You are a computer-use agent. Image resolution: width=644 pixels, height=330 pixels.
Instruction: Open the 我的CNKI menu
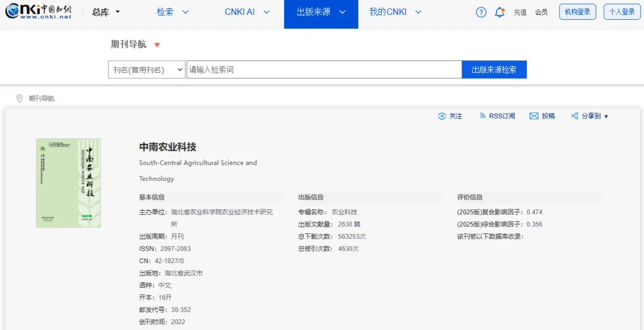(388, 13)
